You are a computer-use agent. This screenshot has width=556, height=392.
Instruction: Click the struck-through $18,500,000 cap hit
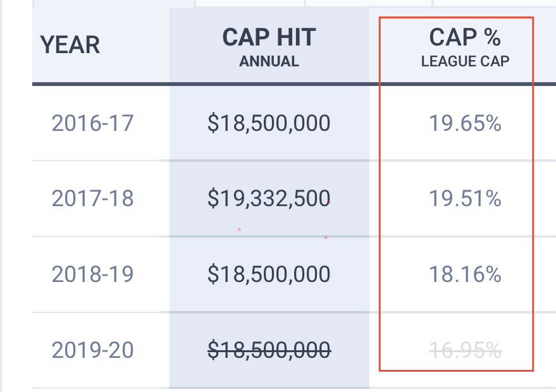tap(269, 350)
